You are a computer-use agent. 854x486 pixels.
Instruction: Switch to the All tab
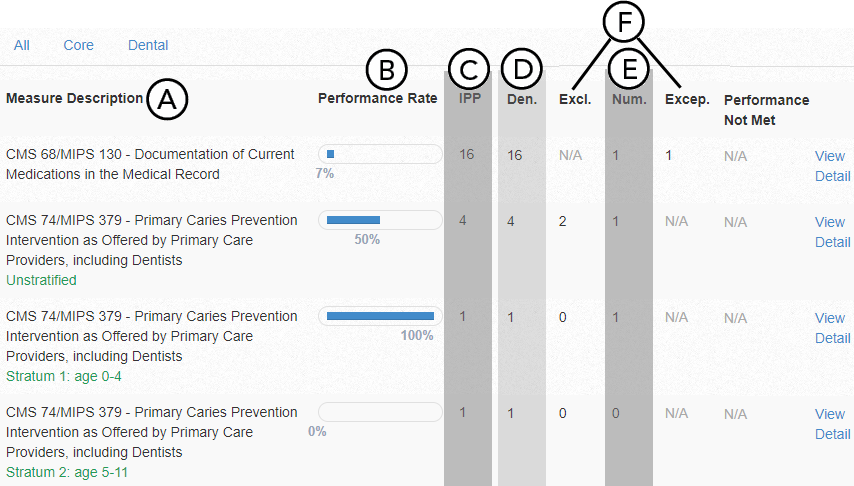tap(22, 45)
